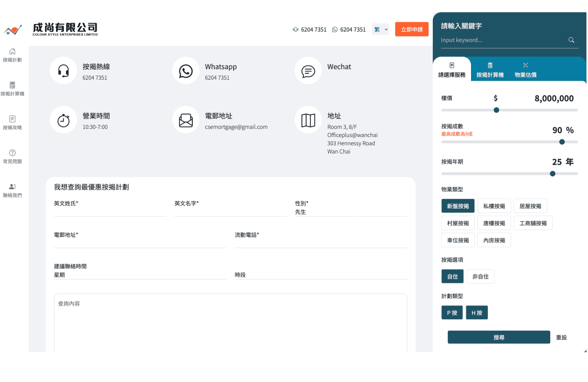Click the Whatsapp contact icon
The image size is (588, 382).
pos(186,71)
